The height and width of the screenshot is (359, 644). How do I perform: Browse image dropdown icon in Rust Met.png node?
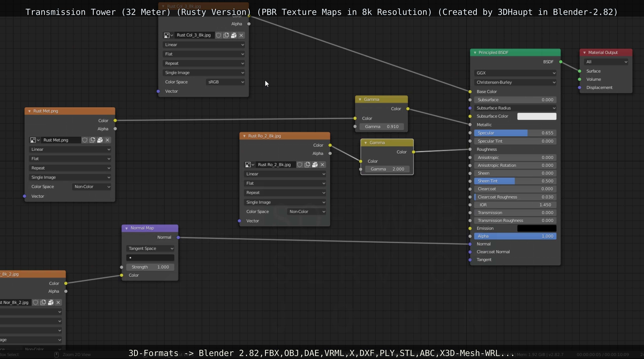click(35, 140)
